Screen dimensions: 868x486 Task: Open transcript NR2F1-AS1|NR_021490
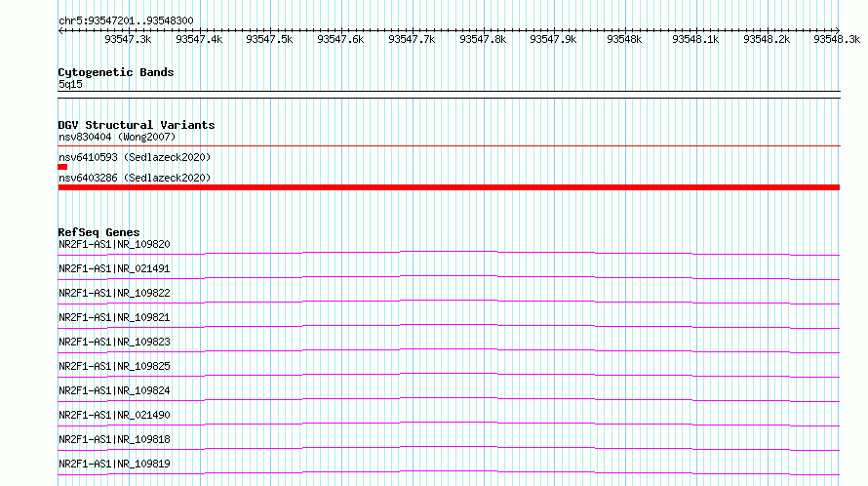pyautogui.click(x=114, y=415)
